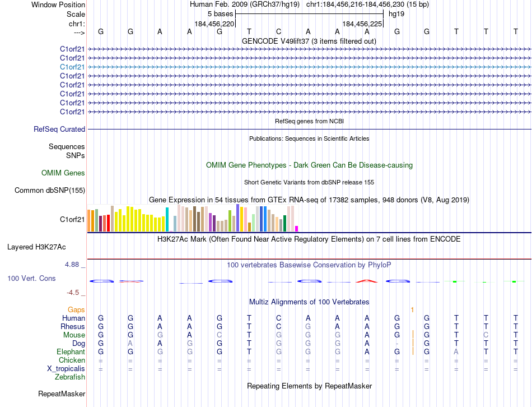This screenshot has height=407, width=532.
Task: Click Publications: Sequences in Scientific Articles title
Action: point(309,138)
